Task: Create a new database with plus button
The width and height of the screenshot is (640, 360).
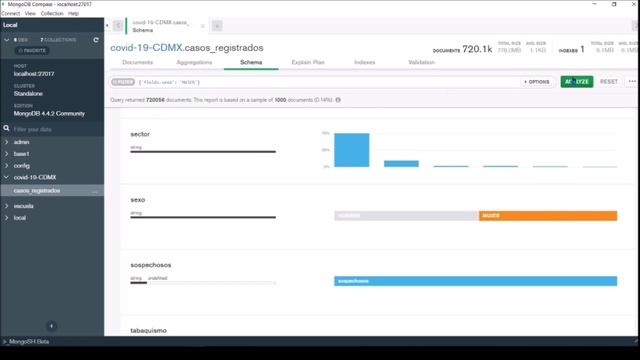Action: [51, 326]
